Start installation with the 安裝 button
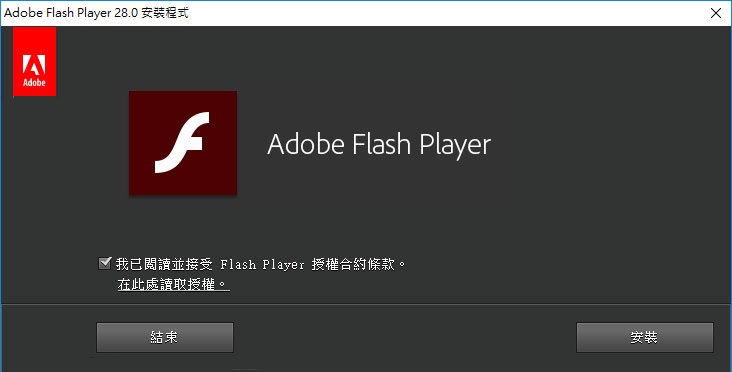Viewport: 732px width, 372px height. tap(645, 337)
